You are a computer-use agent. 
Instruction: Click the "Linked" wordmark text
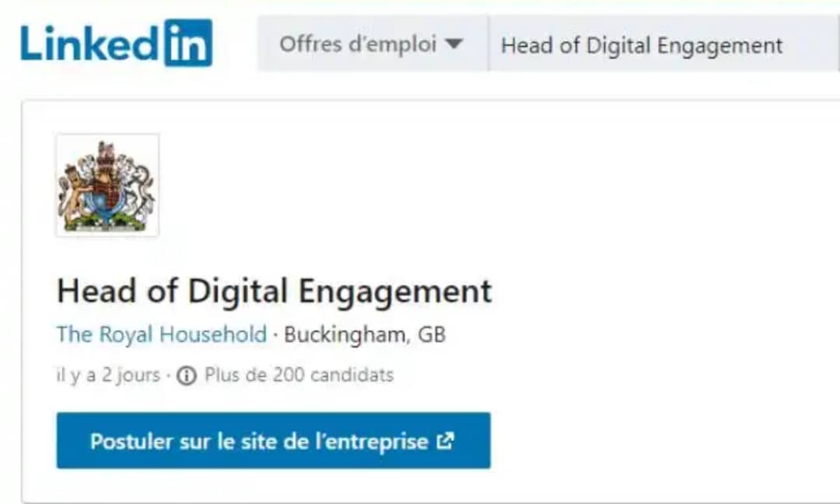click(x=89, y=44)
